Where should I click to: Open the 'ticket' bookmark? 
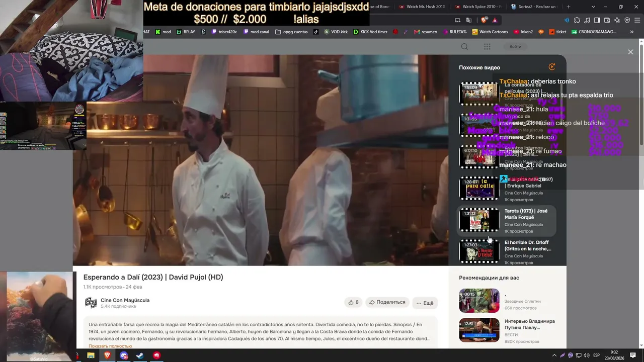tap(557, 32)
